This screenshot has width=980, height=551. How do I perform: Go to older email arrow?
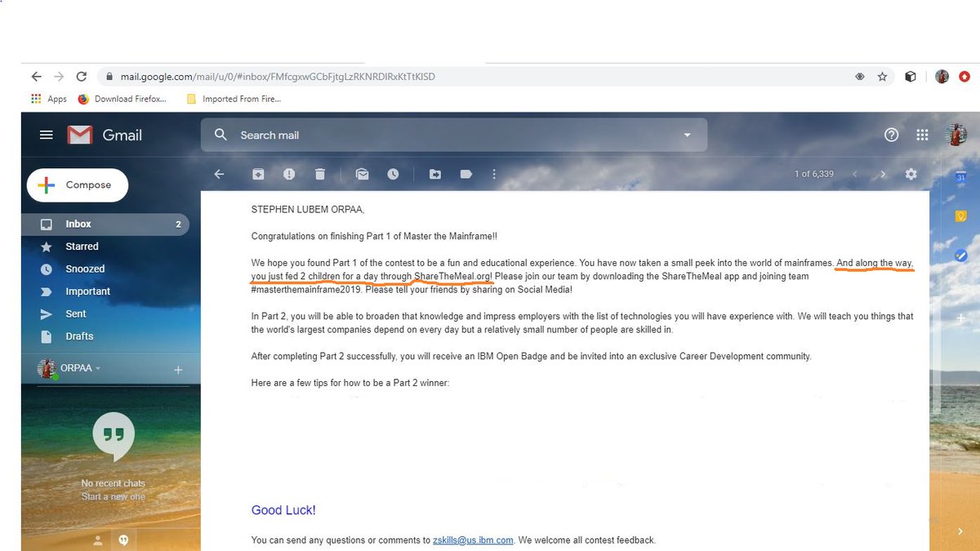pyautogui.click(x=883, y=174)
